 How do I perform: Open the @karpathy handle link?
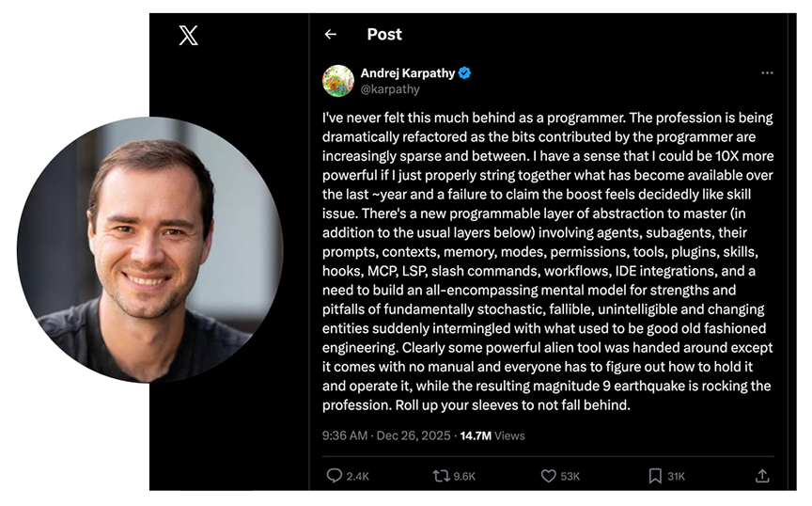click(390, 89)
